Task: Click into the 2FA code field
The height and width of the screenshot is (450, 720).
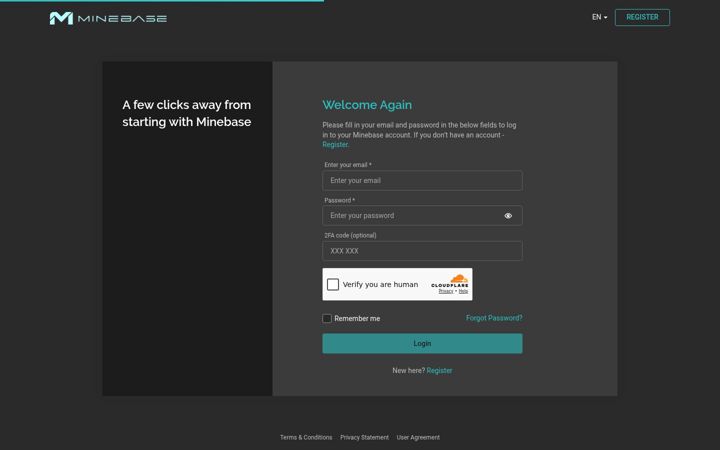Action: pos(422,251)
